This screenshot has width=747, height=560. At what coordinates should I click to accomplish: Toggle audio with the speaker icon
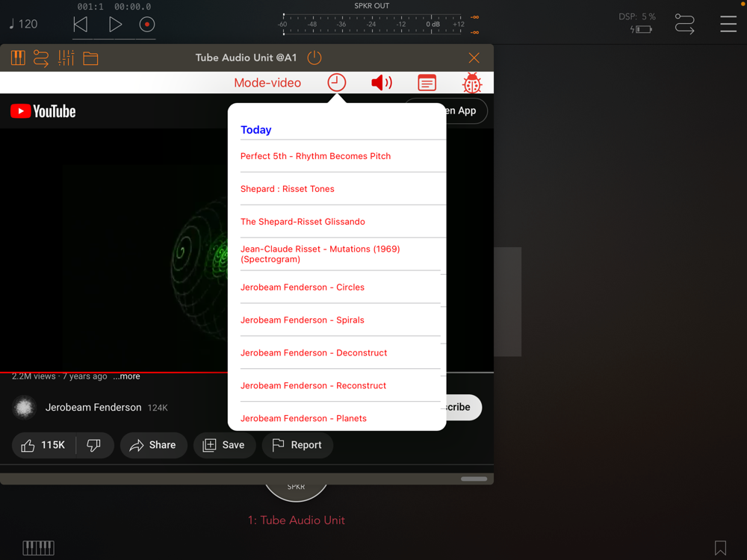click(382, 82)
